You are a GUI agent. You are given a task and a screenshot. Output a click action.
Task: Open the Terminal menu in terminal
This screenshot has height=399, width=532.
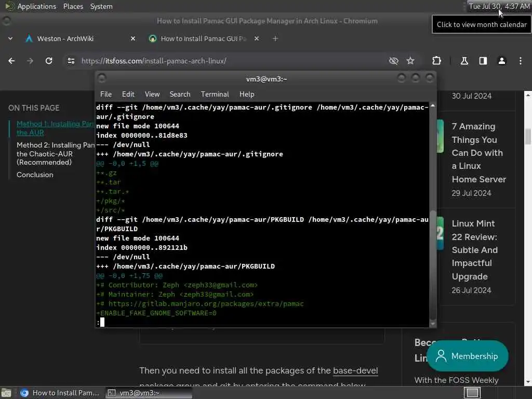215,95
